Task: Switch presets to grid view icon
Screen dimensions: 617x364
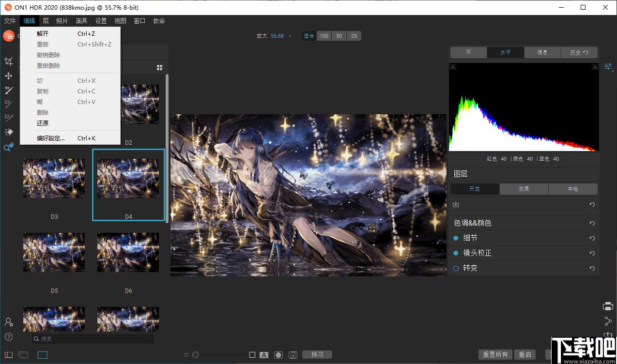Action: pos(160,68)
